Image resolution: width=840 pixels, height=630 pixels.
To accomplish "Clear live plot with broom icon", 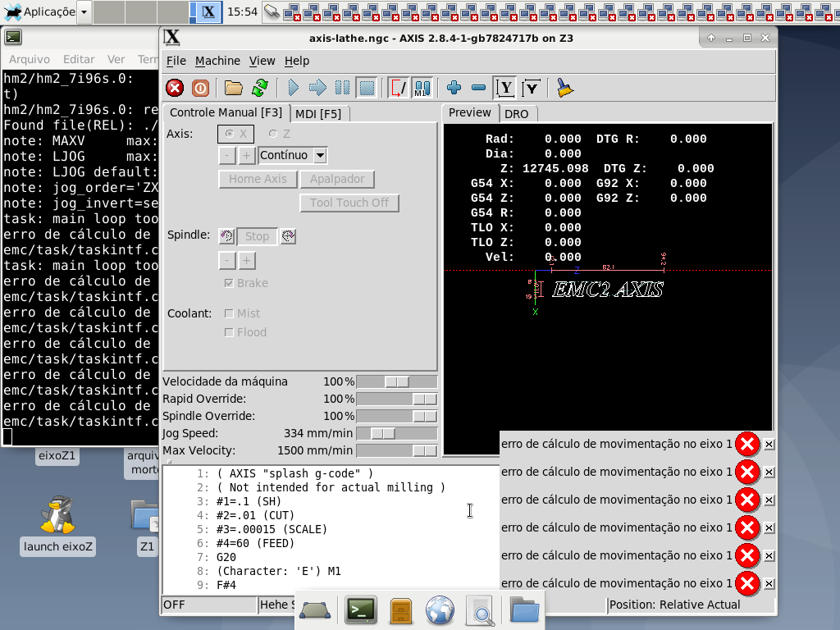I will tap(564, 88).
